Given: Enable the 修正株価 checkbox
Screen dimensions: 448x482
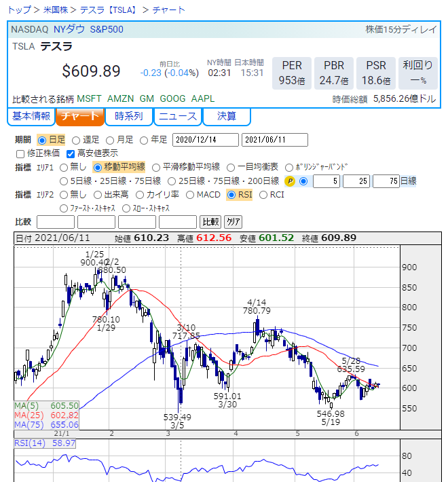Looking at the screenshot, I should [x=20, y=154].
